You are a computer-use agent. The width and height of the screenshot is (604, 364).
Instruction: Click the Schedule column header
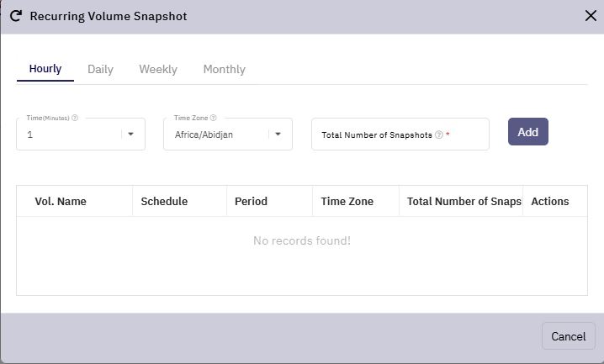[164, 201]
